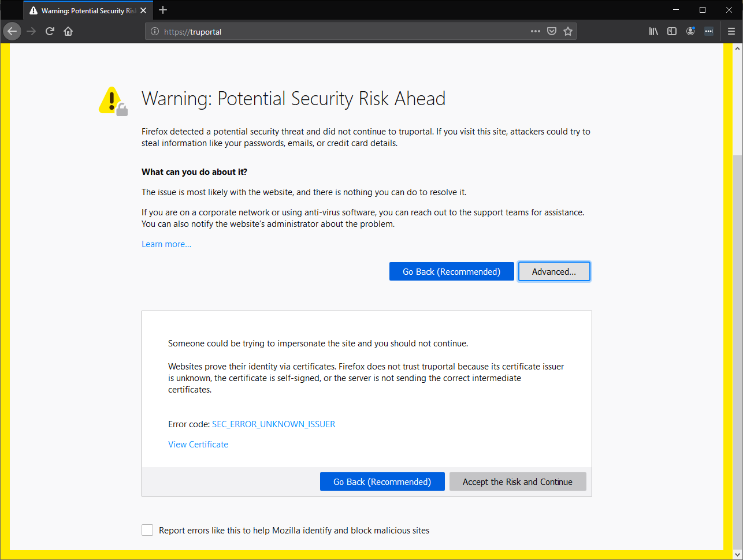743x560 pixels.
Task: Open site information icon in address bar
Action: 155,32
